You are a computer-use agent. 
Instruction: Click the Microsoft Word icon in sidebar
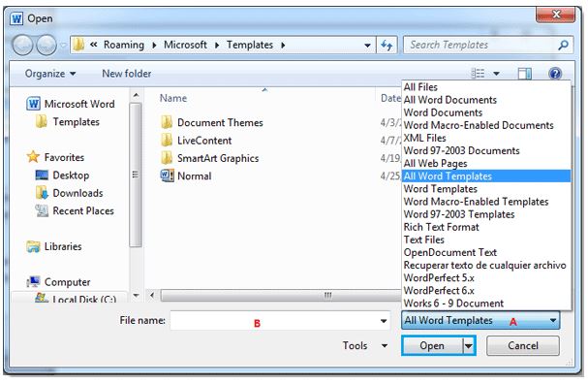pyautogui.click(x=33, y=104)
